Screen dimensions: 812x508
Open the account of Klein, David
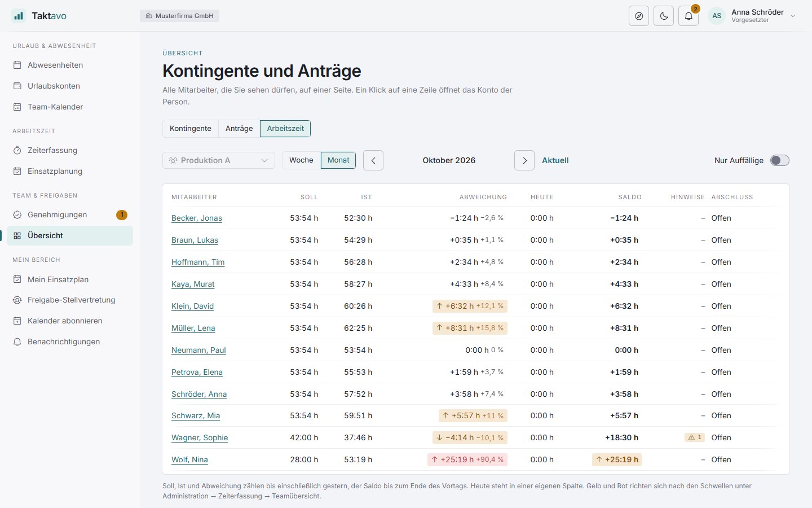[x=192, y=306]
